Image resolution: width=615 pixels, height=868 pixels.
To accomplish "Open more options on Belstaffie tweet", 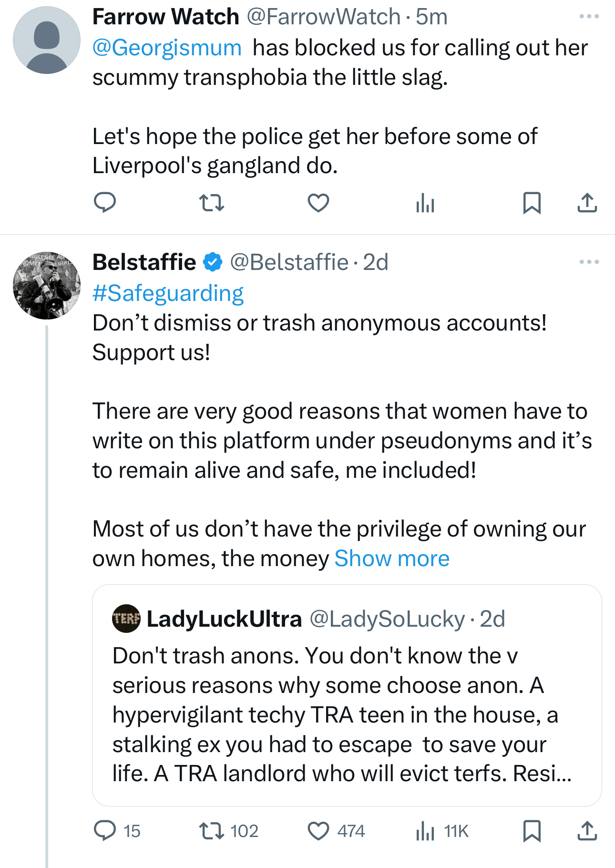I will click(x=589, y=262).
